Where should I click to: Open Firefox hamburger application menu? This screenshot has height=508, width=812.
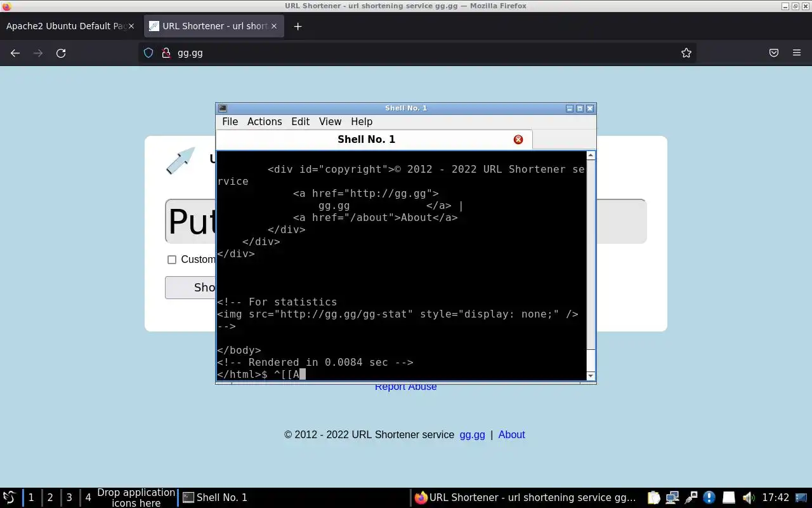coord(797,53)
